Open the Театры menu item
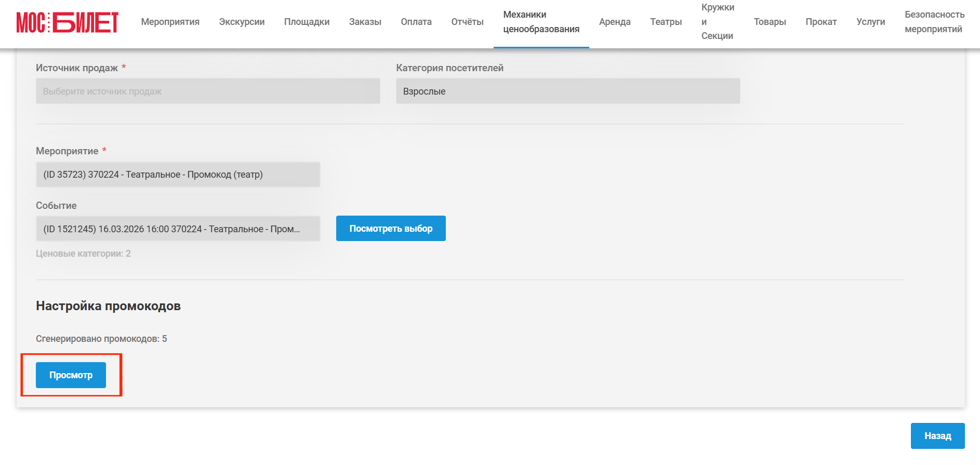The height and width of the screenshot is (465, 980). [x=666, y=22]
